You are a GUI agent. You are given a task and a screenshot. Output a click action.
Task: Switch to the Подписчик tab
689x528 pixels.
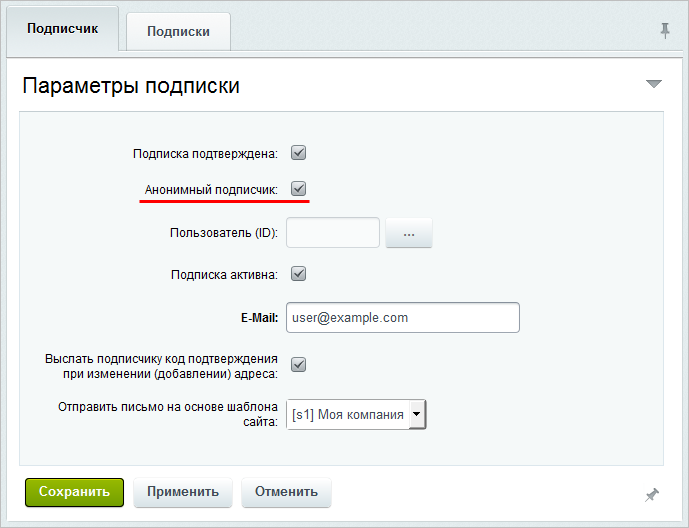(x=62, y=29)
